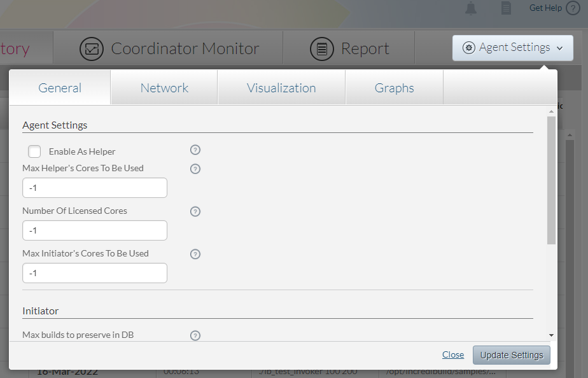
Task: Show help for Max Initiator's Cores
Action: (195, 254)
